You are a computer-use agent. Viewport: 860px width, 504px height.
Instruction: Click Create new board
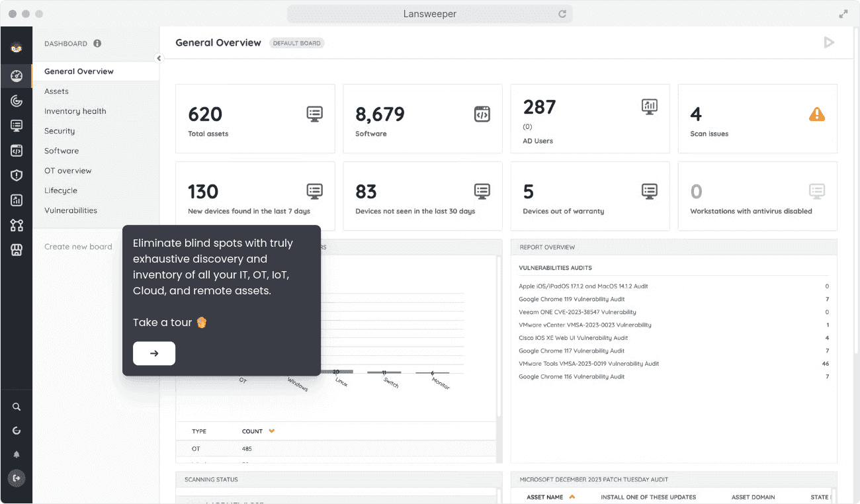77,246
